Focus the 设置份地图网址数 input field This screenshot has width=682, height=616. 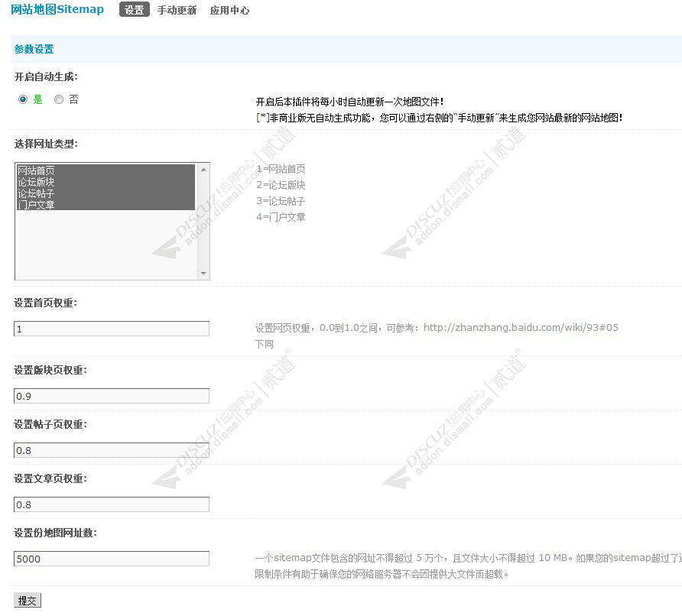click(x=112, y=559)
